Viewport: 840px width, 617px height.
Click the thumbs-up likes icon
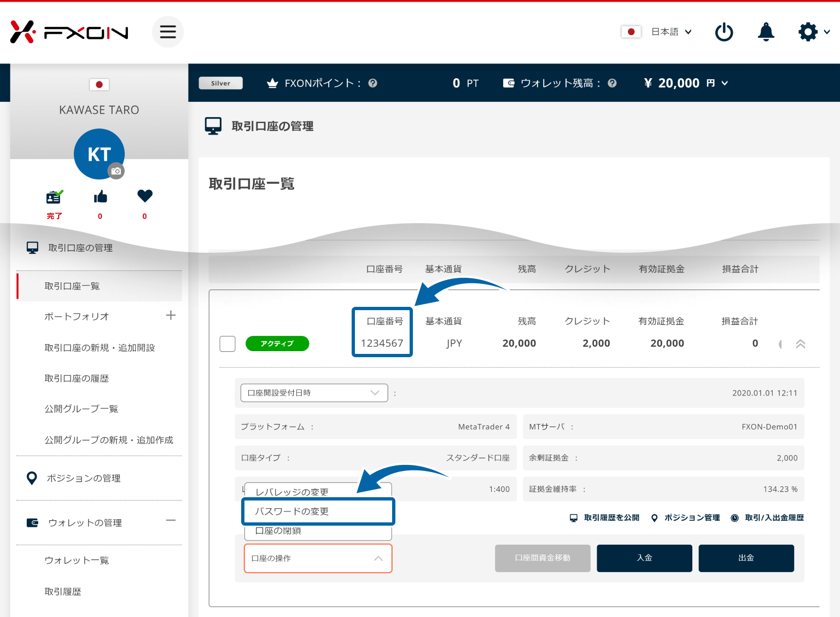pyautogui.click(x=101, y=196)
